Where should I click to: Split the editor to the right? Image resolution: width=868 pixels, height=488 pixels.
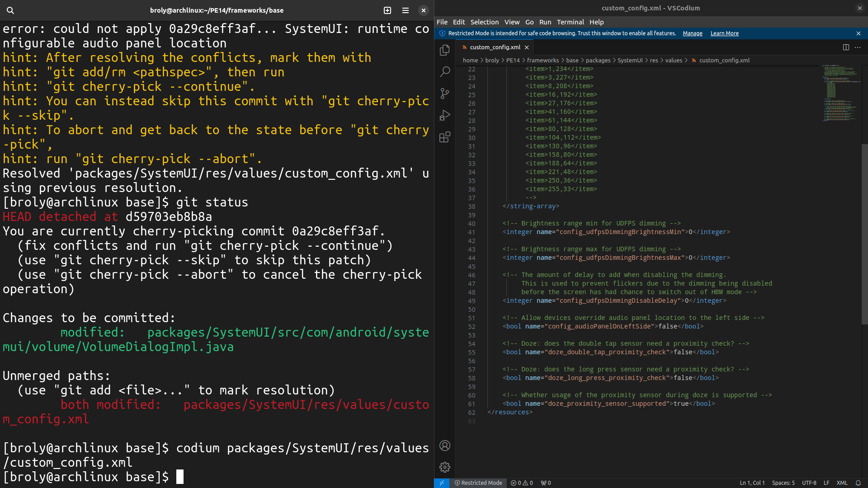click(846, 47)
